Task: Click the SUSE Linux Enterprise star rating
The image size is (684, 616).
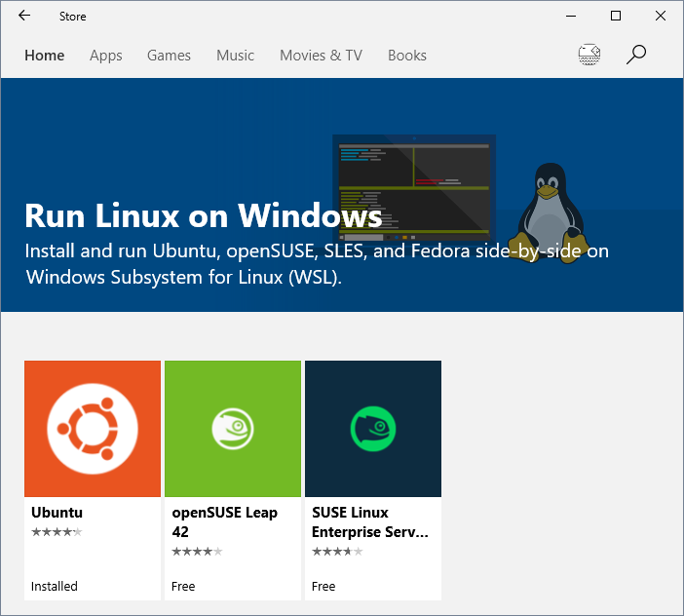Action: tap(337, 552)
